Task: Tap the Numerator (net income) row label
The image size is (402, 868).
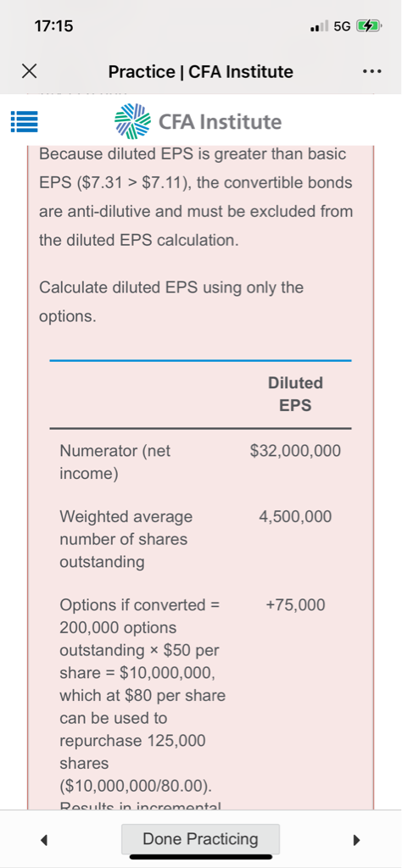Action: 115,463
